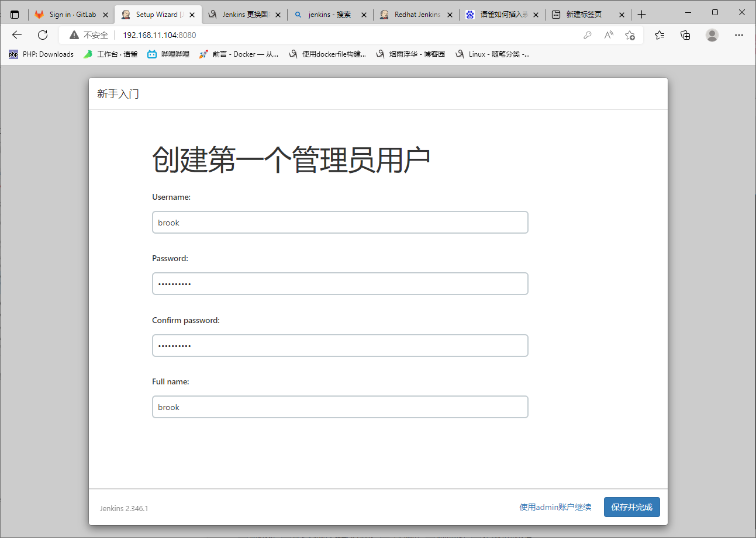Image resolution: width=756 pixels, height=538 pixels.
Task: Close the new tab page tab
Action: [622, 15]
